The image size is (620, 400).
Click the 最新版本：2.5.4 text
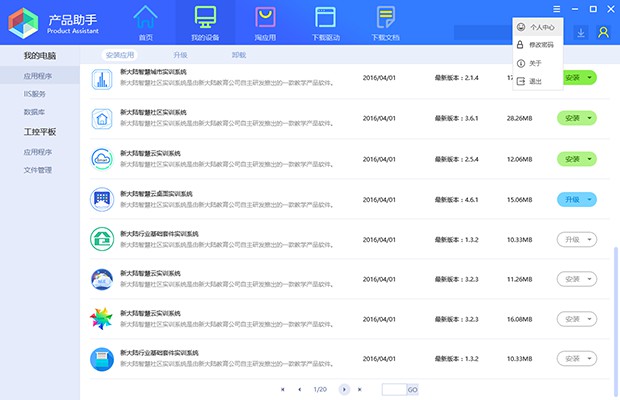click(456, 159)
